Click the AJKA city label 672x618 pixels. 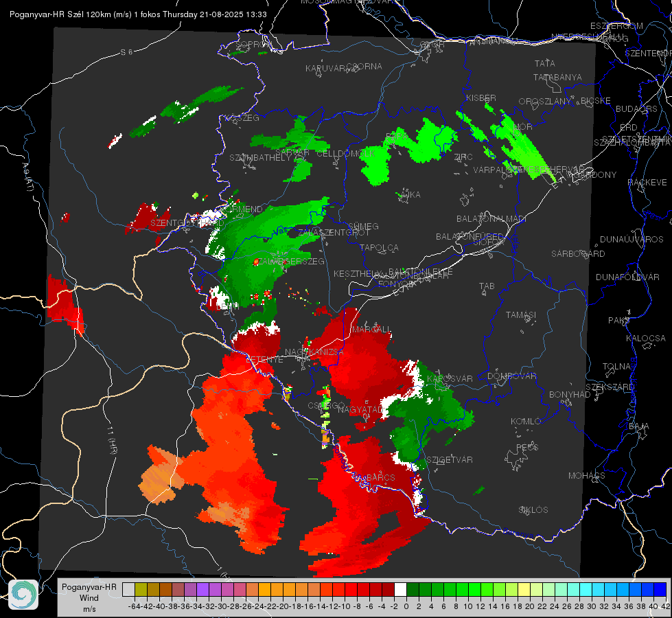[x=410, y=195]
